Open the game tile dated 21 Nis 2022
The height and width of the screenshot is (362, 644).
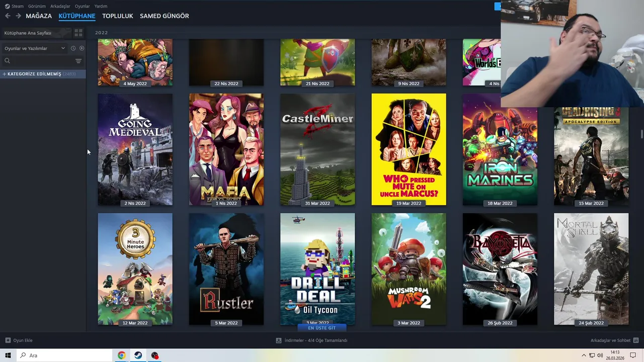click(x=317, y=62)
